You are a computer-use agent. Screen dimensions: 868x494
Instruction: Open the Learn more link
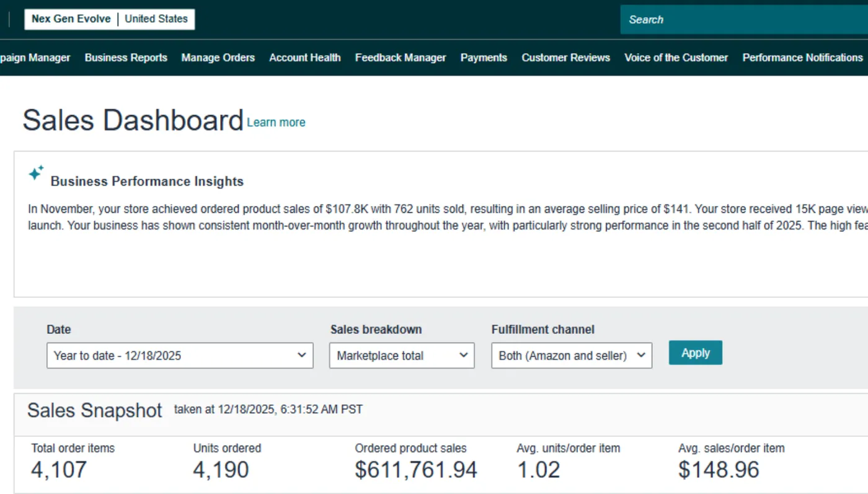click(x=276, y=122)
